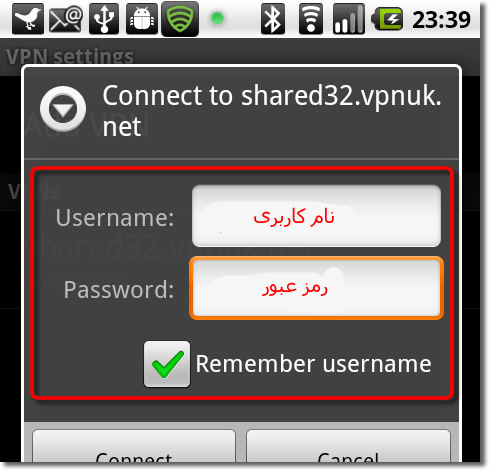Tap the USB connection status icon
Image resolution: width=489 pixels, height=470 pixels.
(x=104, y=19)
